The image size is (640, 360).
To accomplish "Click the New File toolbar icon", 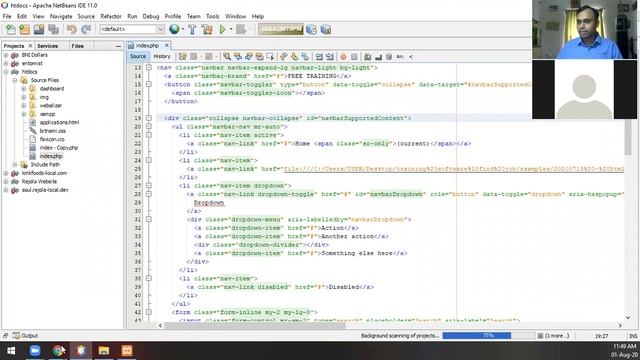I will [x=11, y=29].
